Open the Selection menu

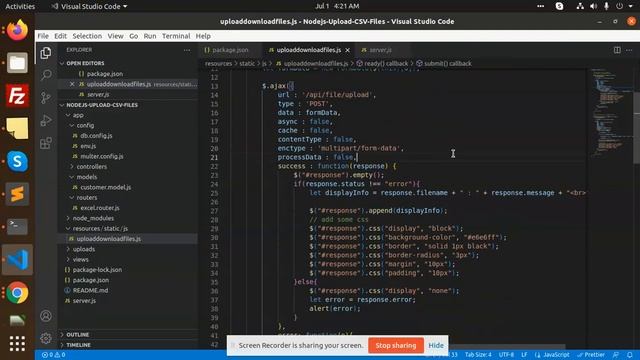pos(87,36)
